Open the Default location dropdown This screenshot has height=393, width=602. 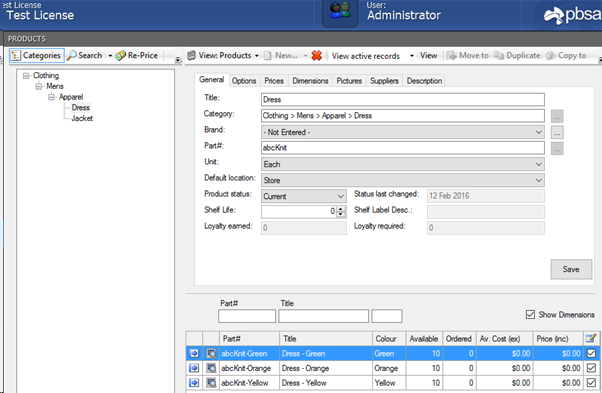tap(403, 180)
